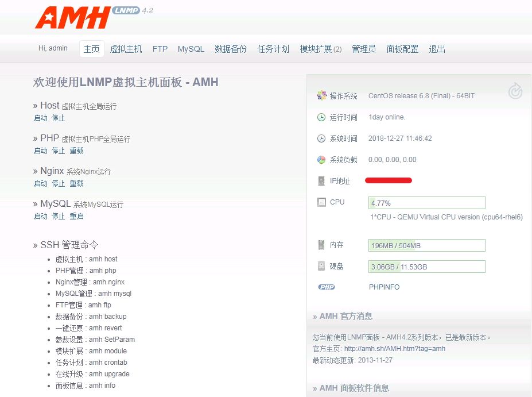Click the CPU icon
This screenshot has height=397, width=532.
click(x=321, y=202)
